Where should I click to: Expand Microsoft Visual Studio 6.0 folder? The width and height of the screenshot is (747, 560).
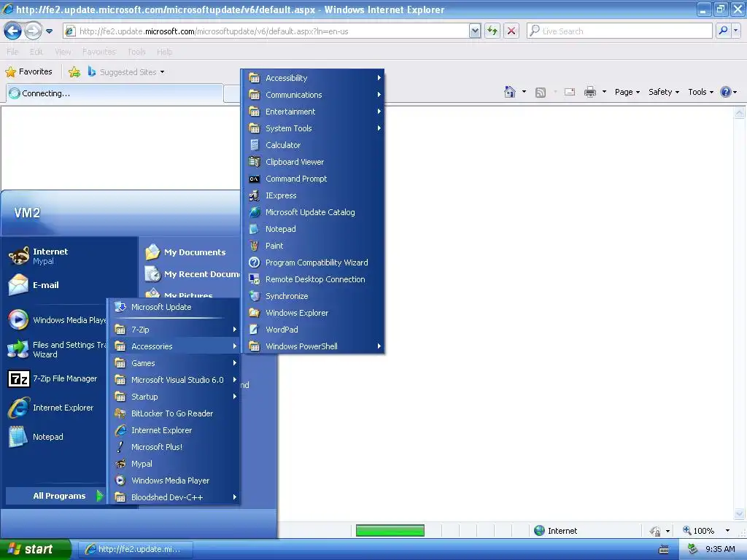[174, 380]
